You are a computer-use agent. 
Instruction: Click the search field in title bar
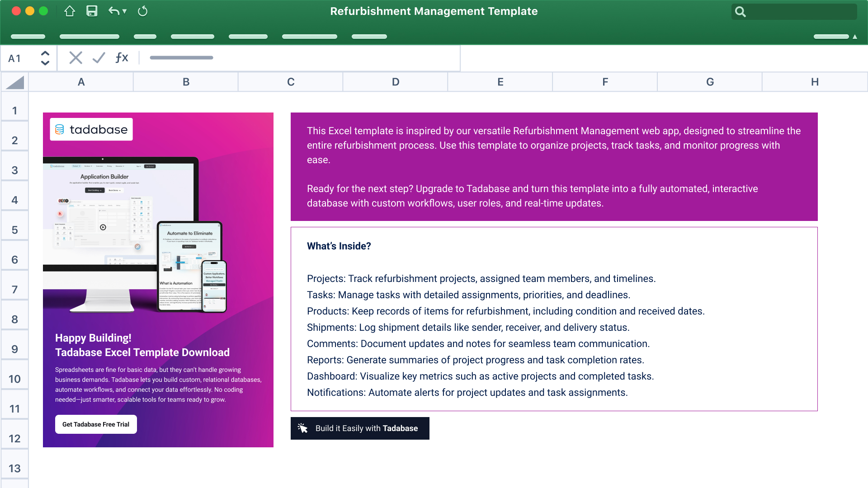[x=794, y=12]
